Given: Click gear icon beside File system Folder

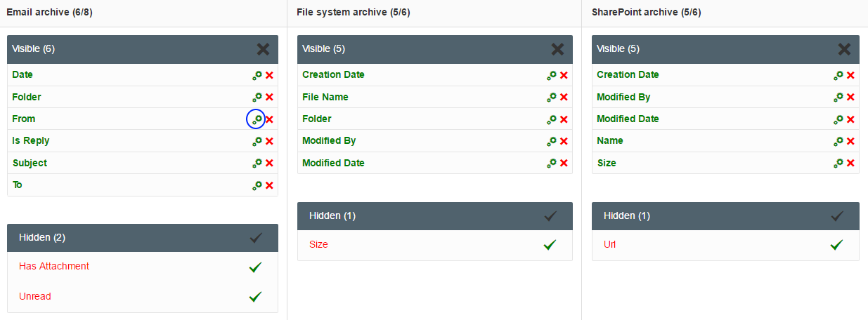Looking at the screenshot, I should [552, 119].
